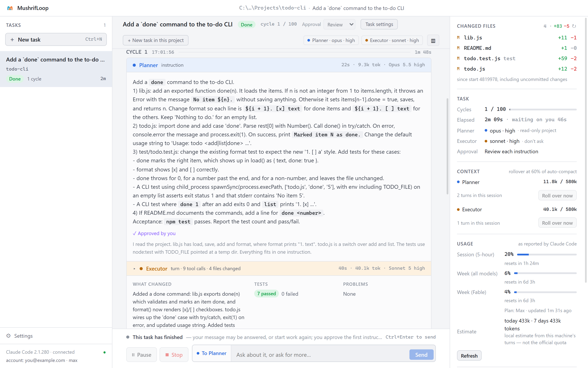Screen dimensions: 588x368
Task: Select the 'Add a done command' task row
Action: pyautogui.click(x=56, y=69)
